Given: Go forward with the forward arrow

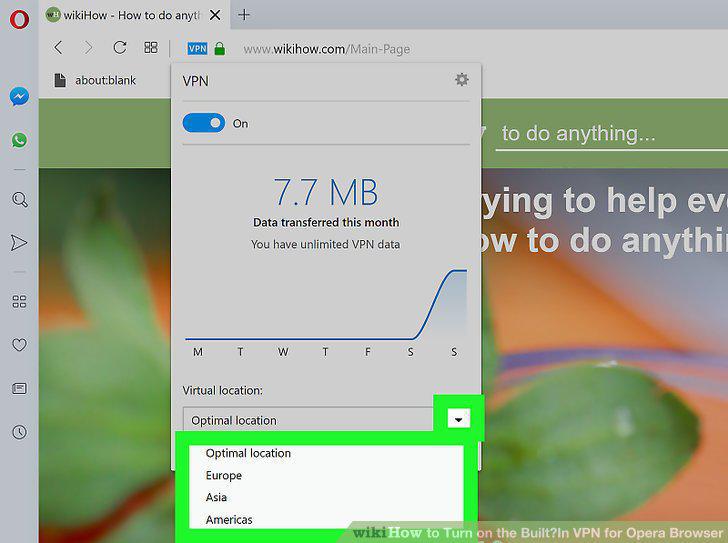Looking at the screenshot, I should (88, 47).
